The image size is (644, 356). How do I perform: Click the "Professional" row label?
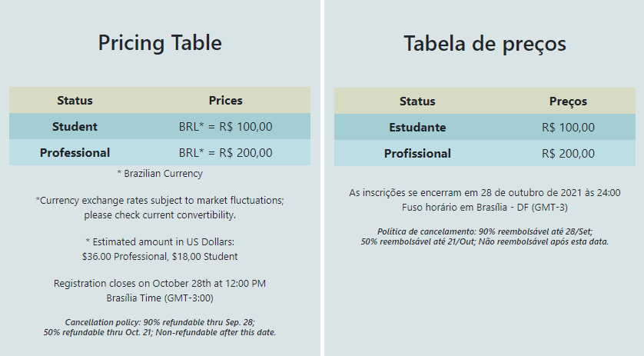(75, 153)
